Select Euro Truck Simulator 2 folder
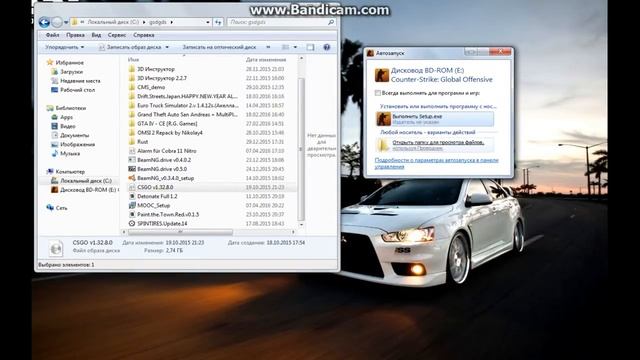 click(188, 105)
